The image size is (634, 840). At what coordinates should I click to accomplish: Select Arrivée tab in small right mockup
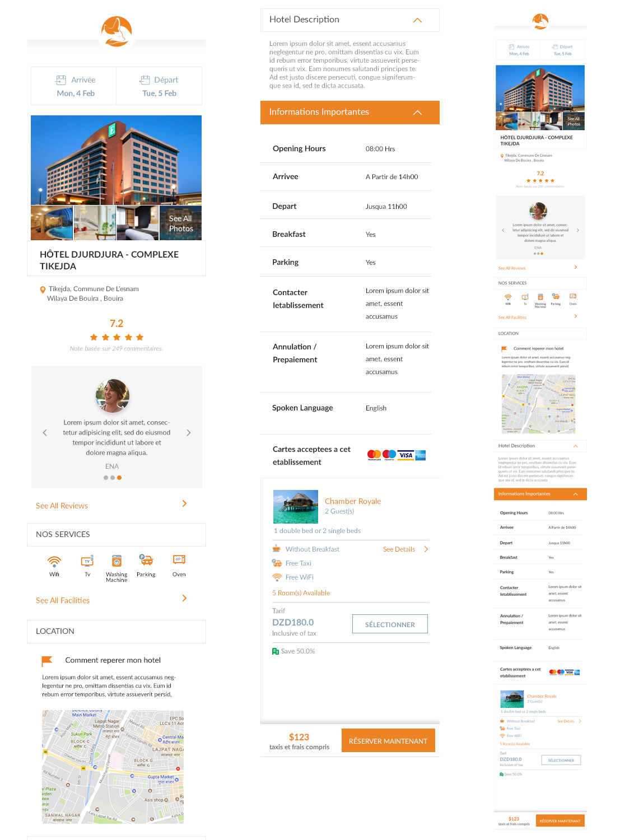(x=518, y=50)
